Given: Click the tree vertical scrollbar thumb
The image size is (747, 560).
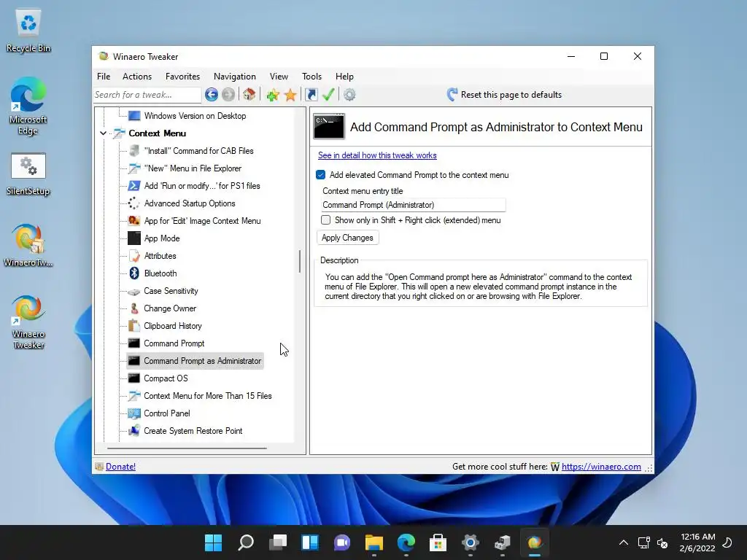Looking at the screenshot, I should click(300, 262).
